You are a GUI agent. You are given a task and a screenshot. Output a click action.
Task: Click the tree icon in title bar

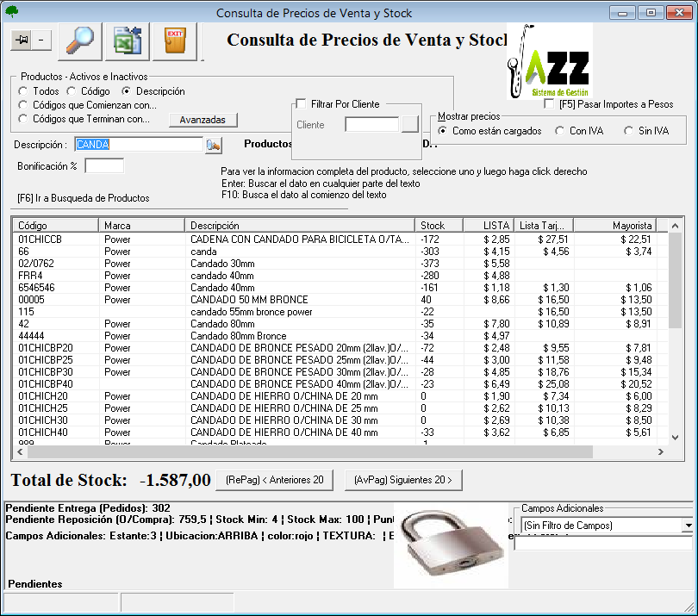(11, 12)
